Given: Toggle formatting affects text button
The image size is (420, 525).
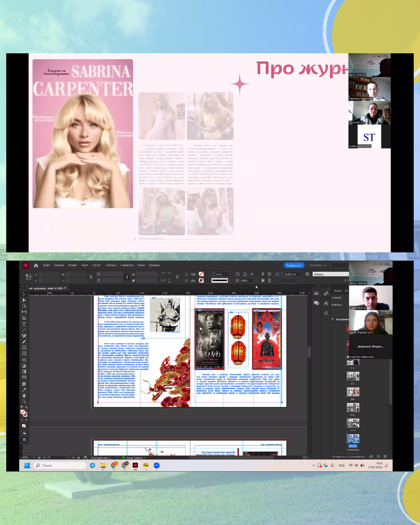Looking at the screenshot, I should [26, 420].
